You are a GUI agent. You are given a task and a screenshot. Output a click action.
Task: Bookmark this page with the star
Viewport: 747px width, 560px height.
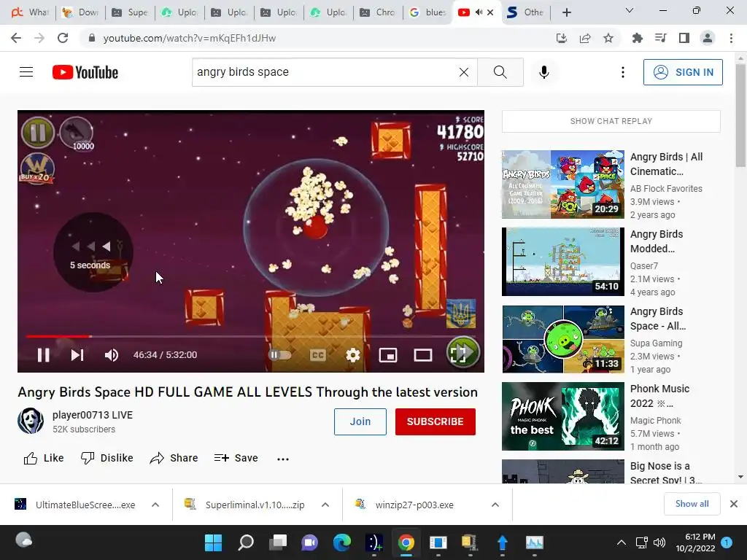click(608, 38)
